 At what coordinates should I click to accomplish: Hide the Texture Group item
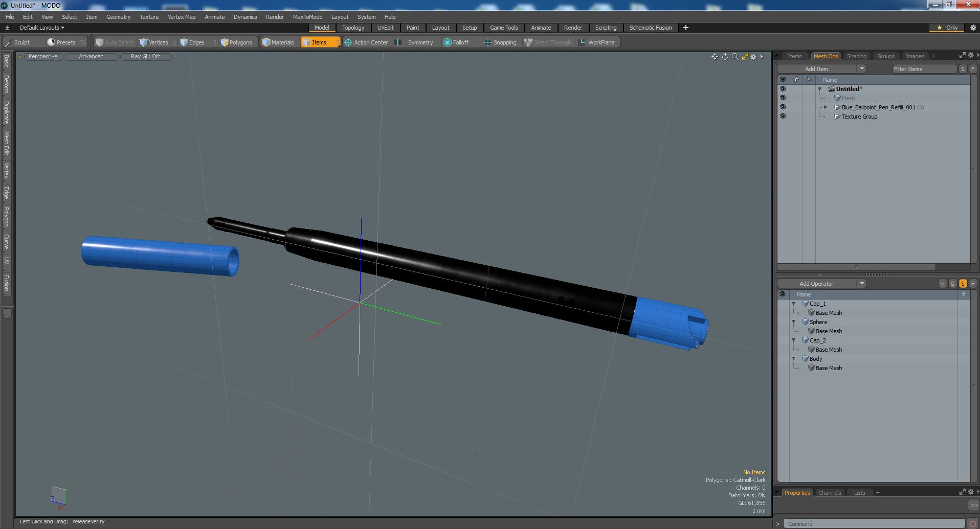coord(783,117)
